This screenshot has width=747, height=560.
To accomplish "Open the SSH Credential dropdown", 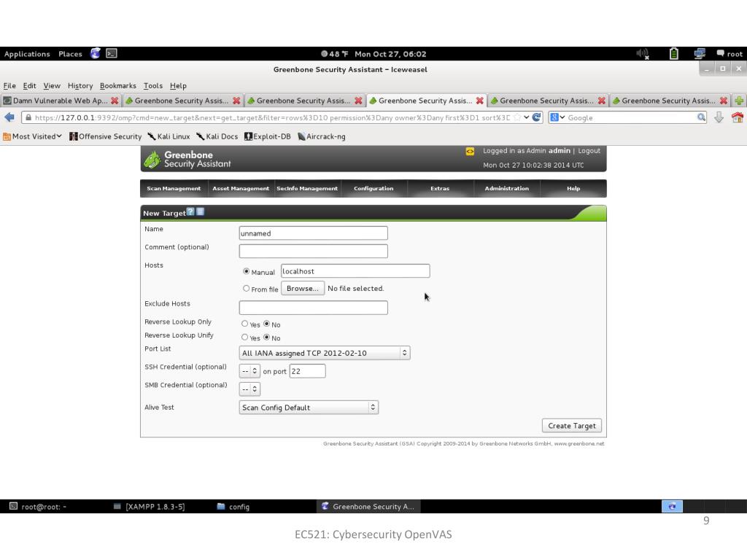I will [x=249, y=371].
